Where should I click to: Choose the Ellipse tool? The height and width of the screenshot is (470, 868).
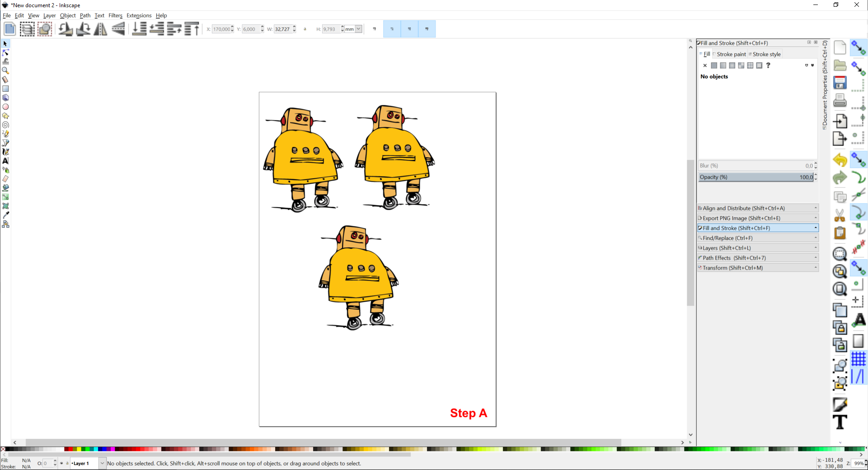point(6,107)
